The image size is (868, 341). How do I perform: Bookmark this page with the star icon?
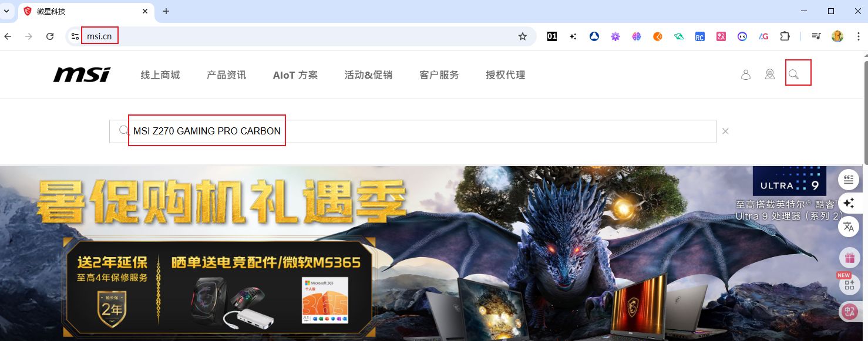tap(523, 36)
